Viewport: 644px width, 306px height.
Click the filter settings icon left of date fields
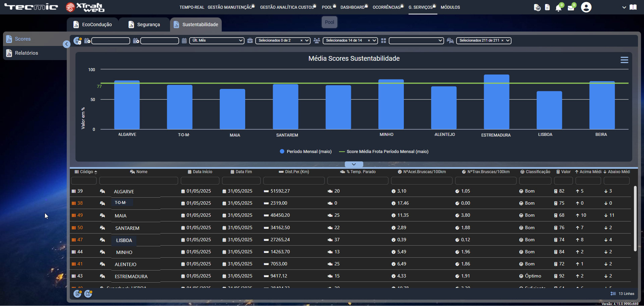(77, 41)
